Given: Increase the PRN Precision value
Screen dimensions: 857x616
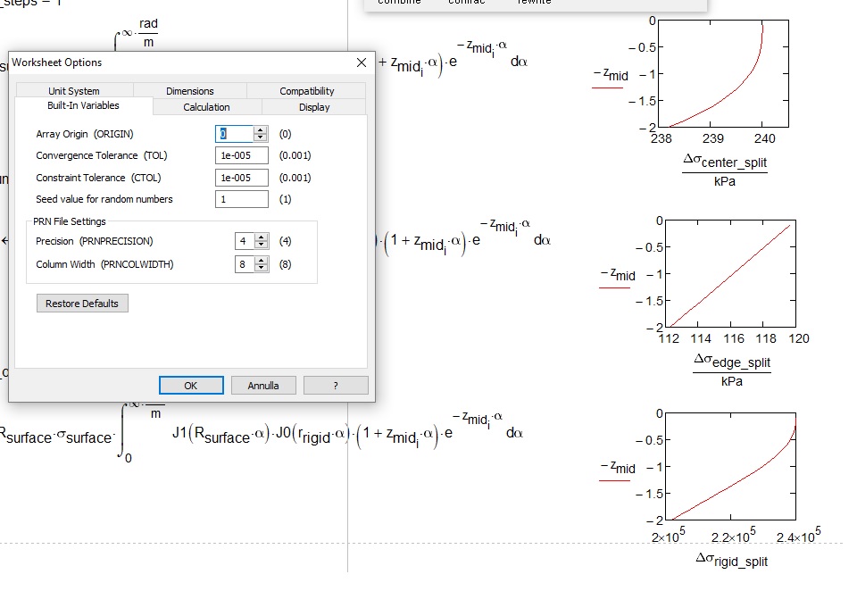Looking at the screenshot, I should click(261, 238).
